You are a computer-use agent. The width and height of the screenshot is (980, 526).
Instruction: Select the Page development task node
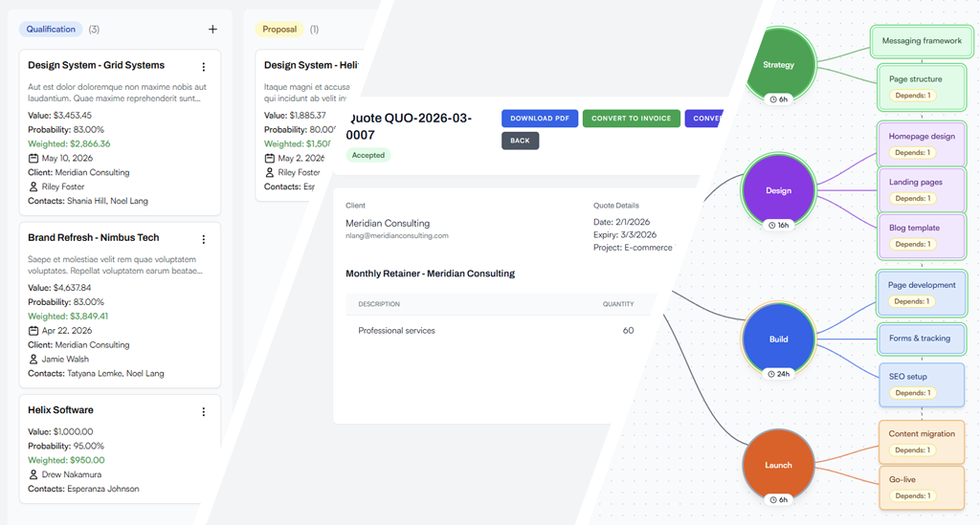(x=922, y=293)
